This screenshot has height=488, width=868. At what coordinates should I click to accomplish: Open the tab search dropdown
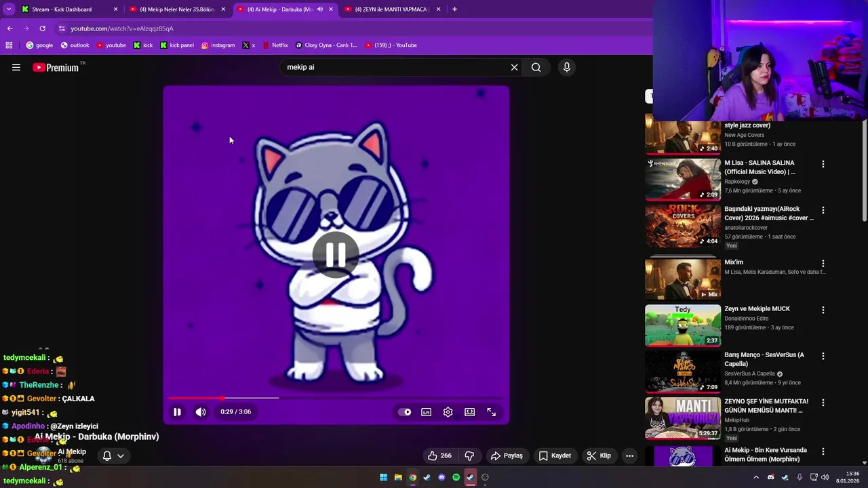(9, 9)
